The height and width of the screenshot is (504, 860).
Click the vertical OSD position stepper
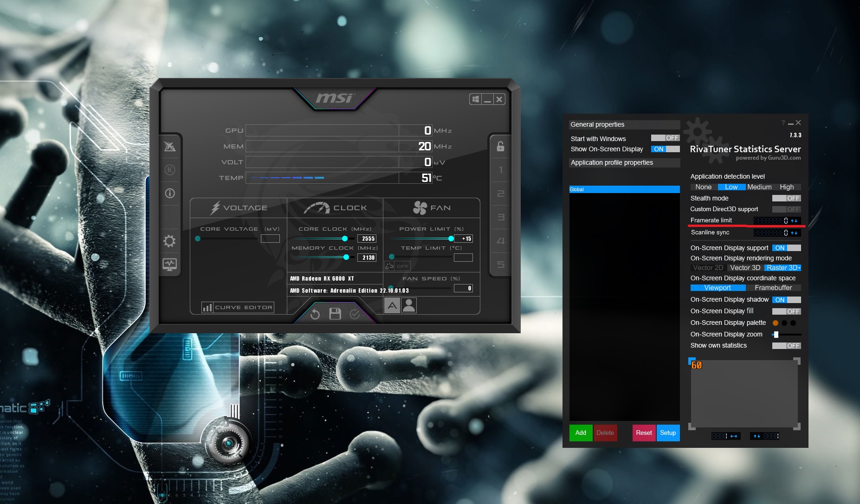click(757, 436)
